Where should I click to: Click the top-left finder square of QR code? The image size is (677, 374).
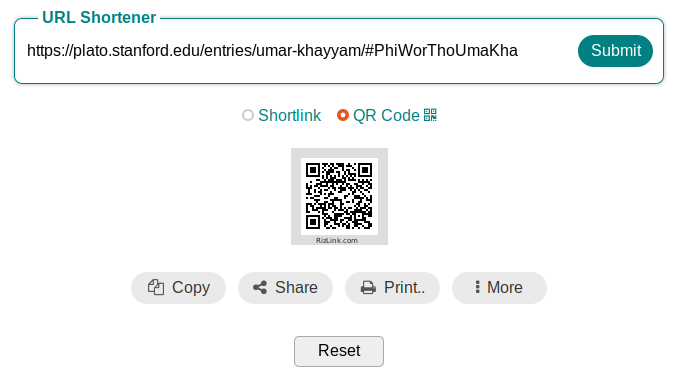pyautogui.click(x=313, y=170)
